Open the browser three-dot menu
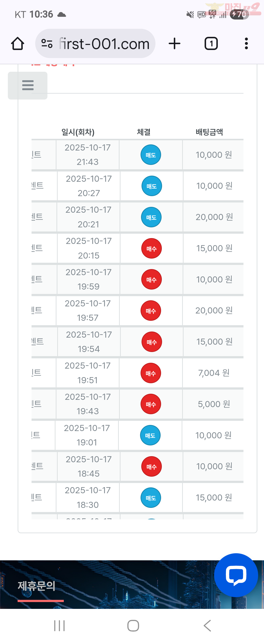The image size is (264, 644). (246, 44)
